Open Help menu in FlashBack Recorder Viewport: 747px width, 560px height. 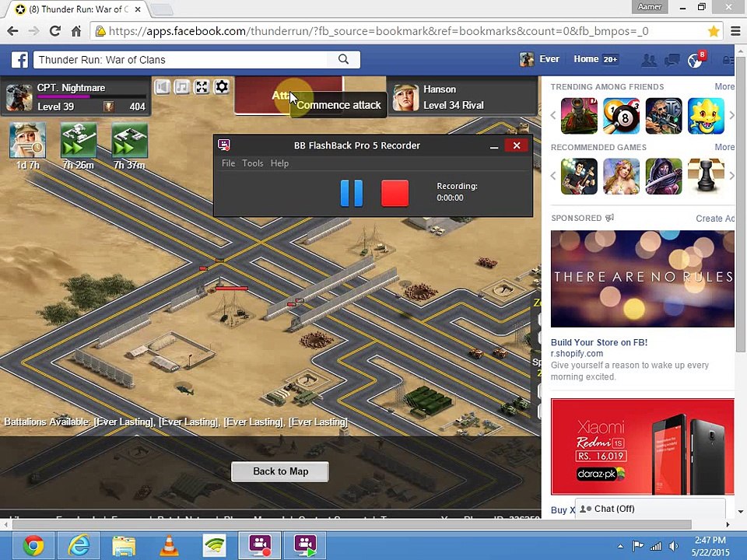279,163
